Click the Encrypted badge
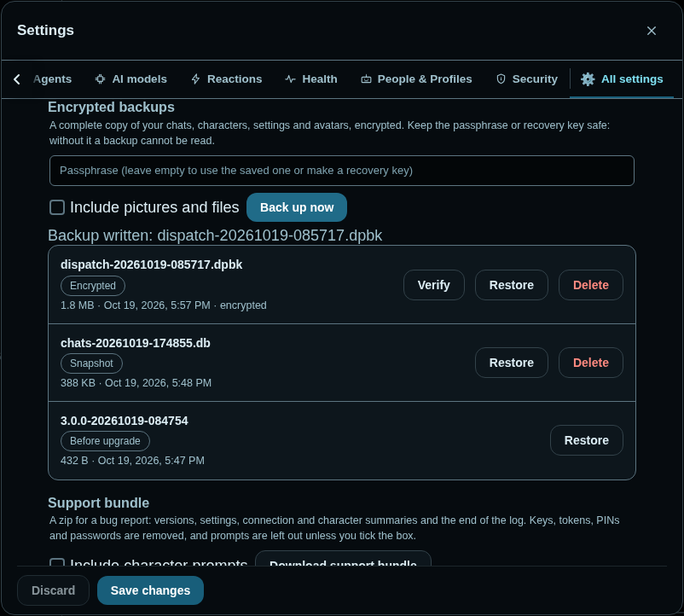This screenshot has height=616, width=684. (93, 286)
